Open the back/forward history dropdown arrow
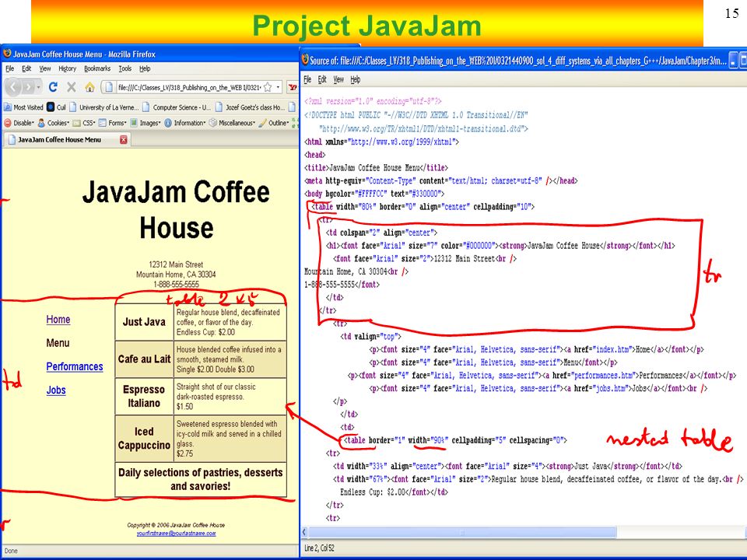747x560 pixels. tap(38, 87)
